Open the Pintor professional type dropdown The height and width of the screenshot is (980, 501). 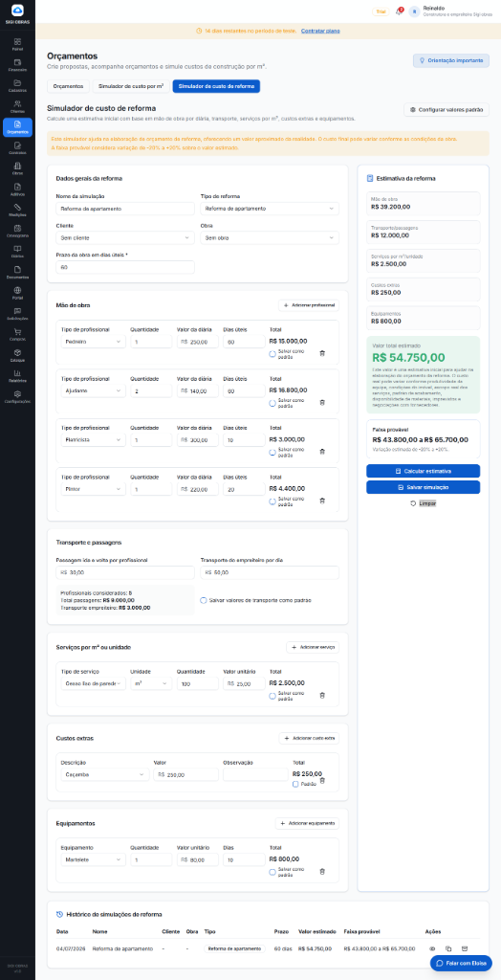[x=93, y=489]
